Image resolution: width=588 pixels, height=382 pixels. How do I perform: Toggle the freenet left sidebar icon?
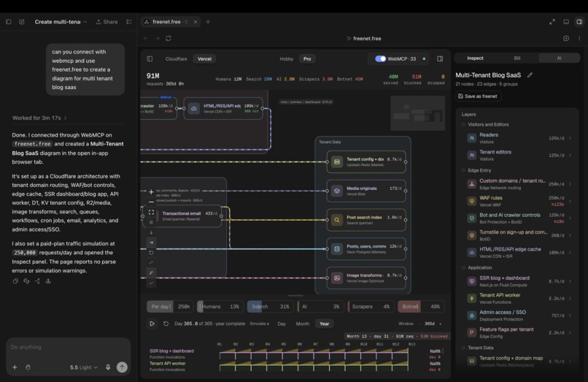[150, 58]
